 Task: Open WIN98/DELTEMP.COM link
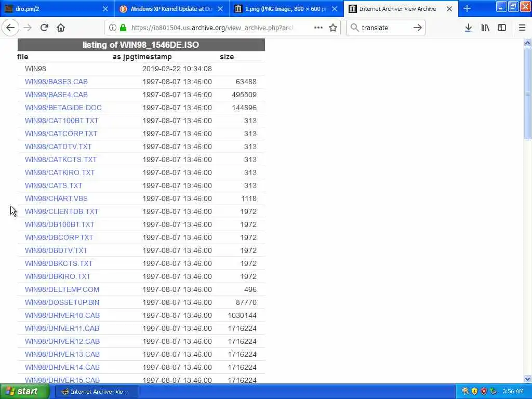[62, 289]
